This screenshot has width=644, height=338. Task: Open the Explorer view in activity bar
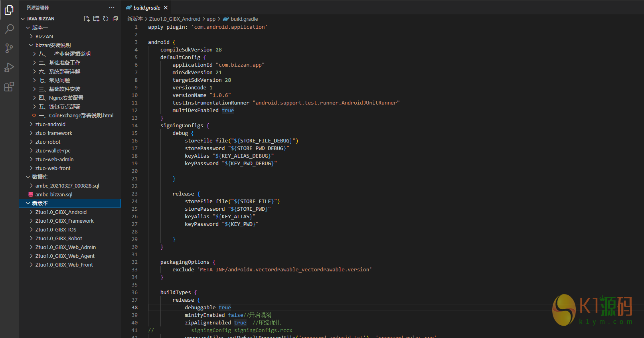9,10
